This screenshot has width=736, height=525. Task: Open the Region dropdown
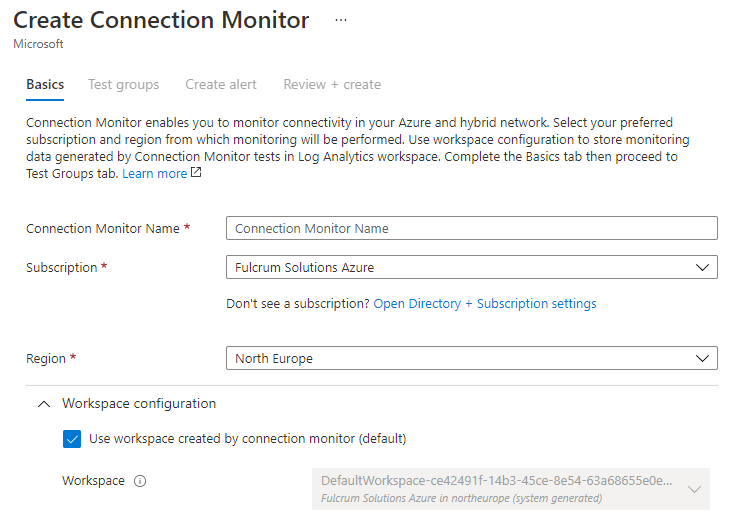click(471, 358)
